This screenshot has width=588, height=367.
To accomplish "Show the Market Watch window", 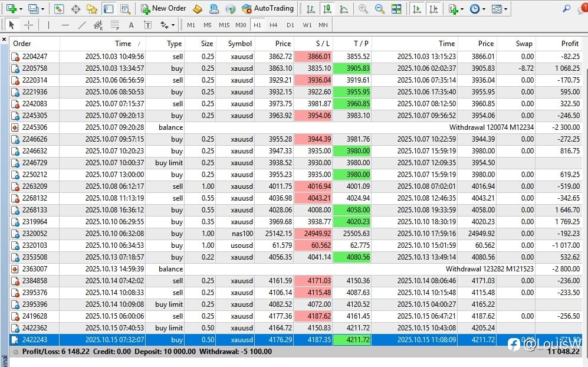I will pos(59,9).
